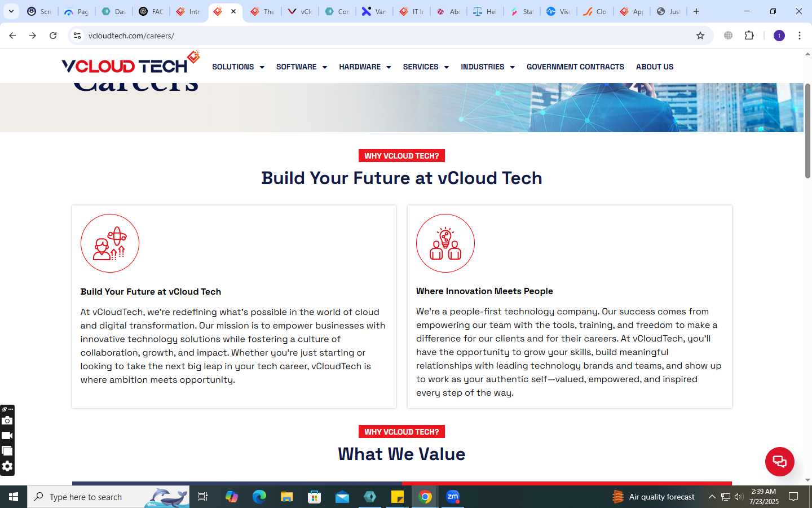Click the video record icon in side toolbar
This screenshot has height=508, width=812.
7,436
